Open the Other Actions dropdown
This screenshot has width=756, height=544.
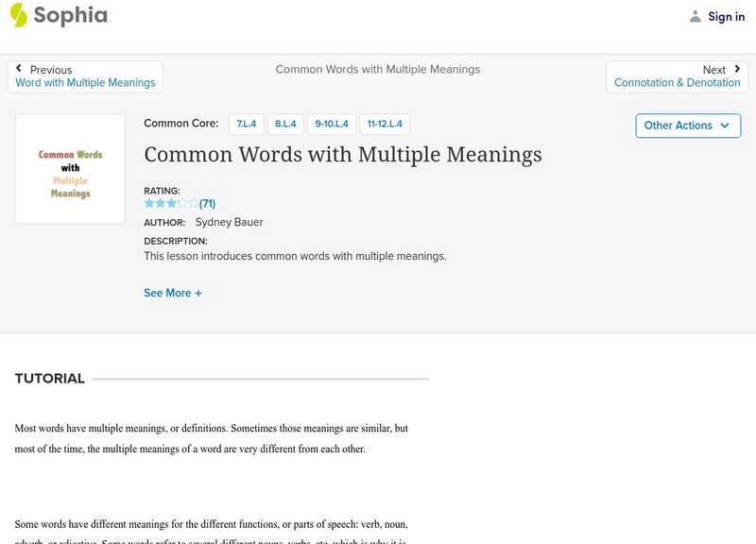pos(687,126)
